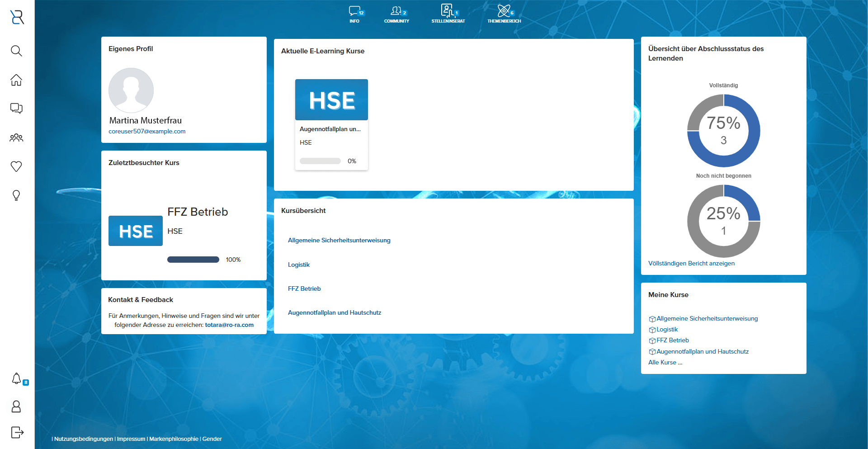Image resolution: width=868 pixels, height=449 pixels.
Task: Click the search magnifier icon in sidebar
Action: tap(16, 51)
